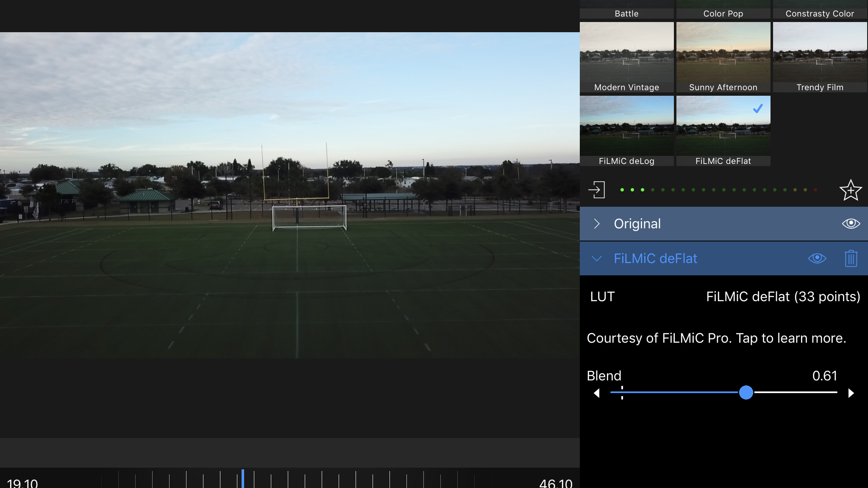The width and height of the screenshot is (868, 488).
Task: Apply the Modern Vintage preset
Action: pyautogui.click(x=626, y=57)
